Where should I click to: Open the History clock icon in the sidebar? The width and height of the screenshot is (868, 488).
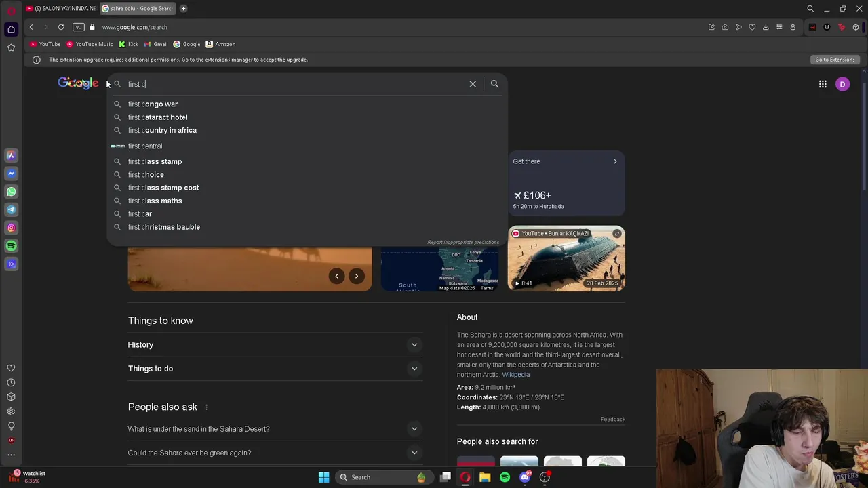11,382
